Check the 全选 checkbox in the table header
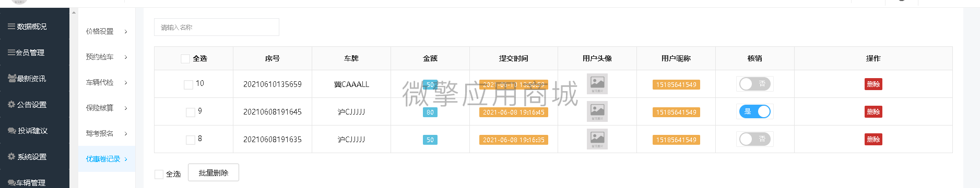980x188 pixels. (185, 59)
